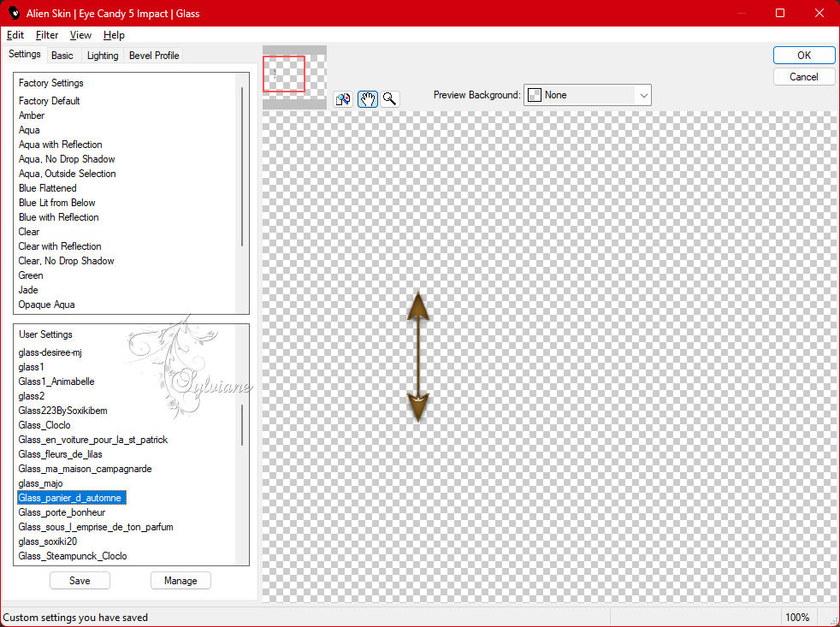Open the Preview Background dropdown
This screenshot has height=627, width=840.
click(587, 95)
